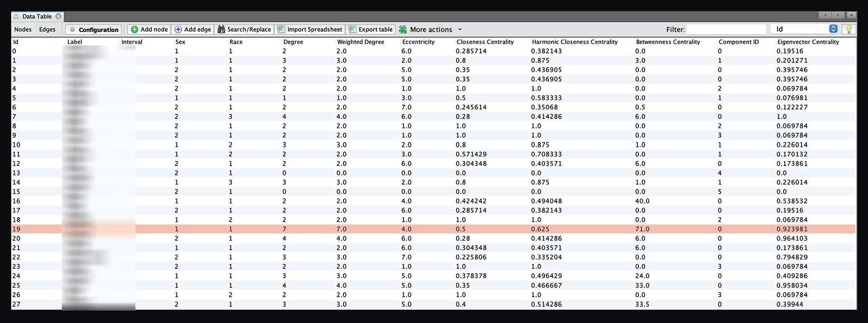Open Search/Replace binoculars tool
The width and height of the screenshot is (868, 323).
(244, 29)
